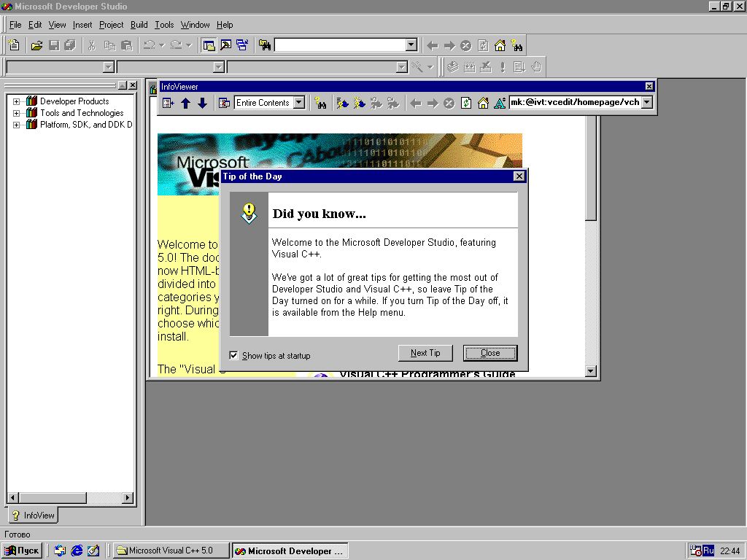The width and height of the screenshot is (747, 560).
Task: Click the Home icon in main toolbar
Action: (x=500, y=45)
